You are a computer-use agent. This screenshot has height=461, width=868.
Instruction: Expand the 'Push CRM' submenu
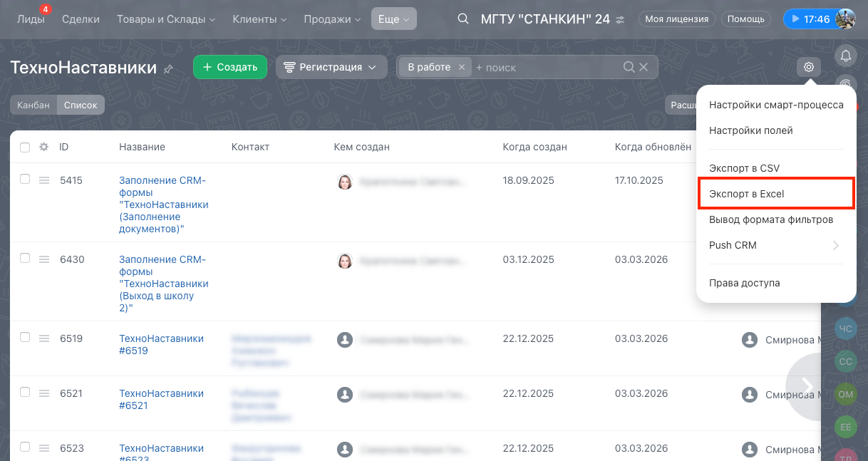click(x=776, y=245)
